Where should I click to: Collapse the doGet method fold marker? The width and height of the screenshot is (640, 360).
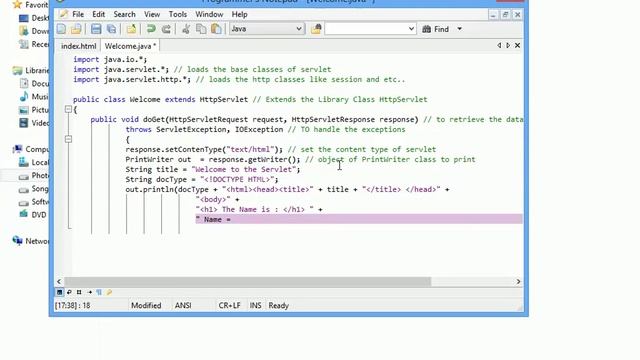click(x=69, y=139)
